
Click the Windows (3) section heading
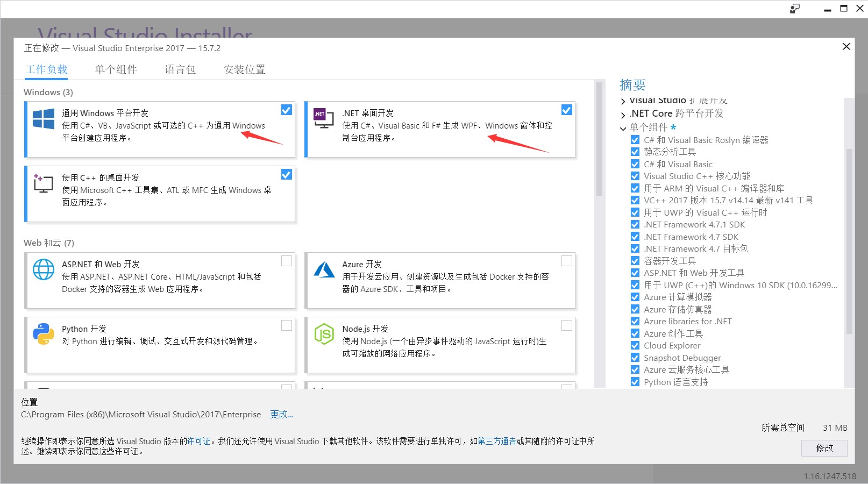point(48,92)
